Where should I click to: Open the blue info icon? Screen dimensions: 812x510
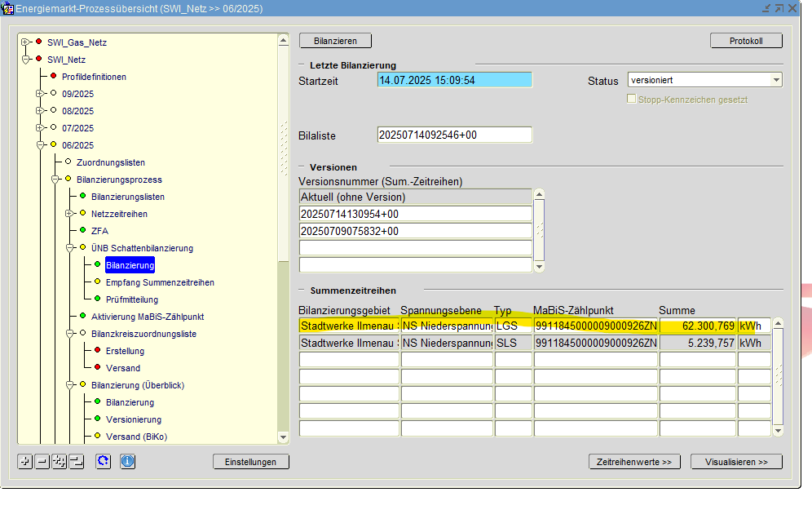coord(127,462)
